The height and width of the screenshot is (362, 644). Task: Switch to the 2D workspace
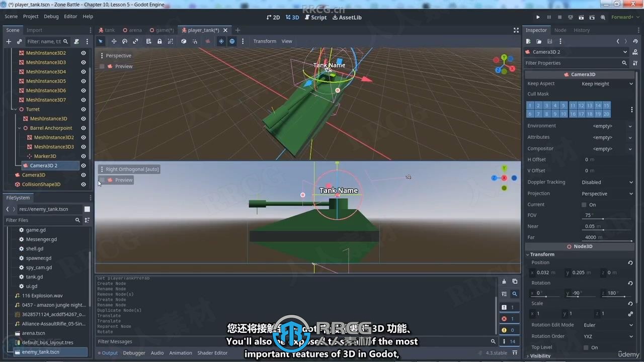pyautogui.click(x=273, y=17)
